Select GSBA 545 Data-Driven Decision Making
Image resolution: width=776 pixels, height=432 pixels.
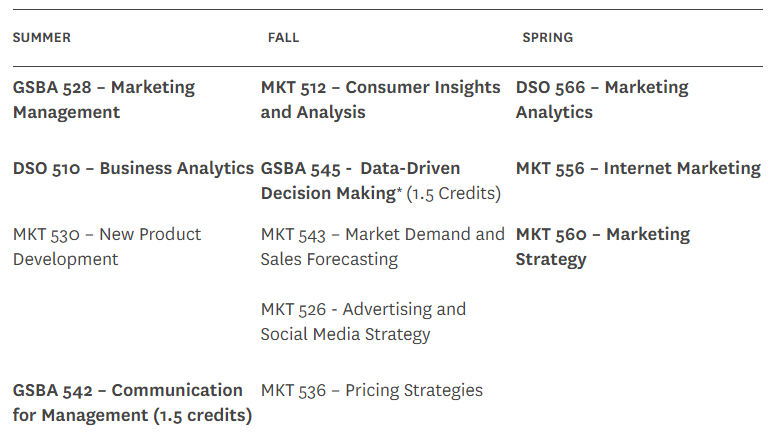click(360, 181)
